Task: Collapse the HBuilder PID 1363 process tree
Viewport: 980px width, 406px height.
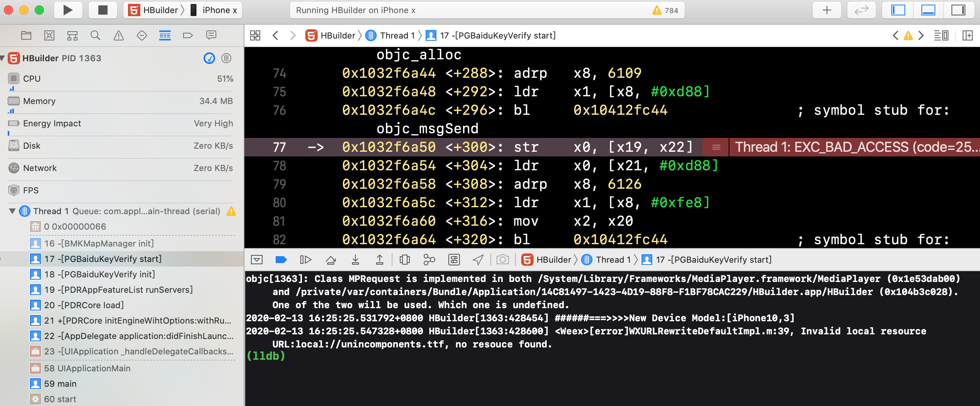Action: click(3, 58)
